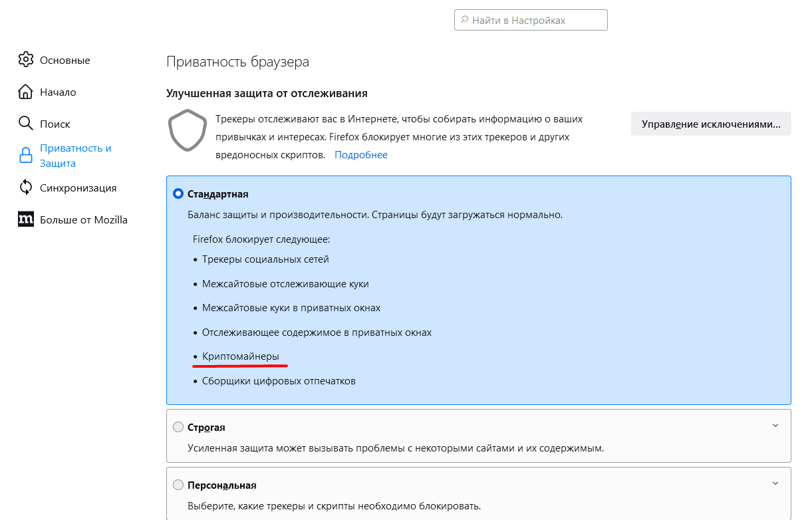The height and width of the screenshot is (520, 812).
Task: Expand the Строгая section chevron
Action: coord(775,426)
